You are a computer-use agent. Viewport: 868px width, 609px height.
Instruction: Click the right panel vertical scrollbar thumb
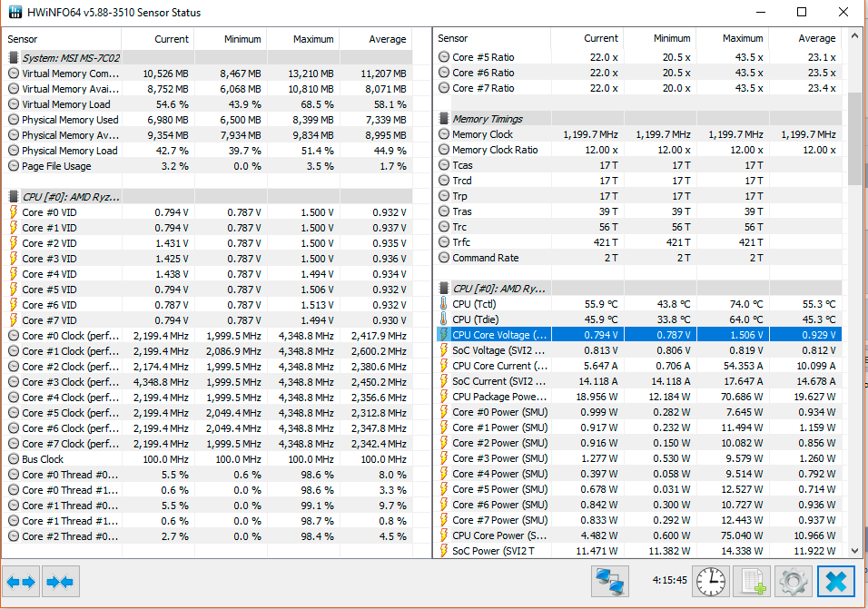coord(854,139)
